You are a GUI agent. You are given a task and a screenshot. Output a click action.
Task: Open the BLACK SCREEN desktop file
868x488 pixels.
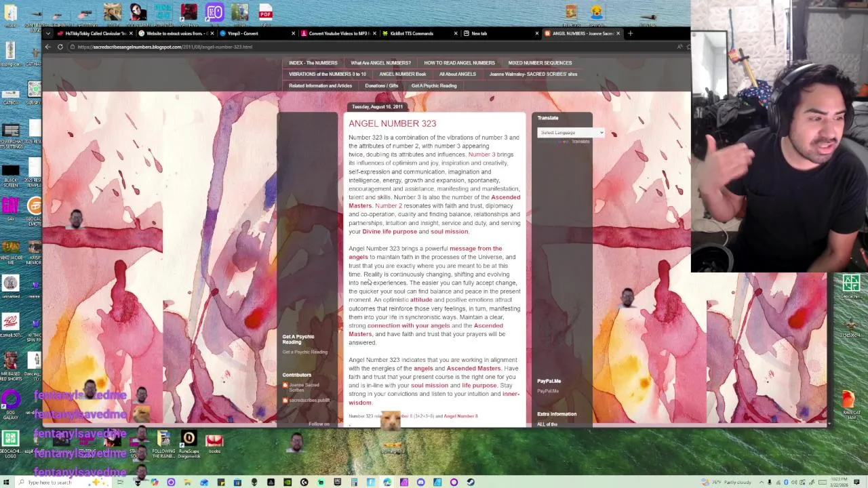(x=10, y=176)
